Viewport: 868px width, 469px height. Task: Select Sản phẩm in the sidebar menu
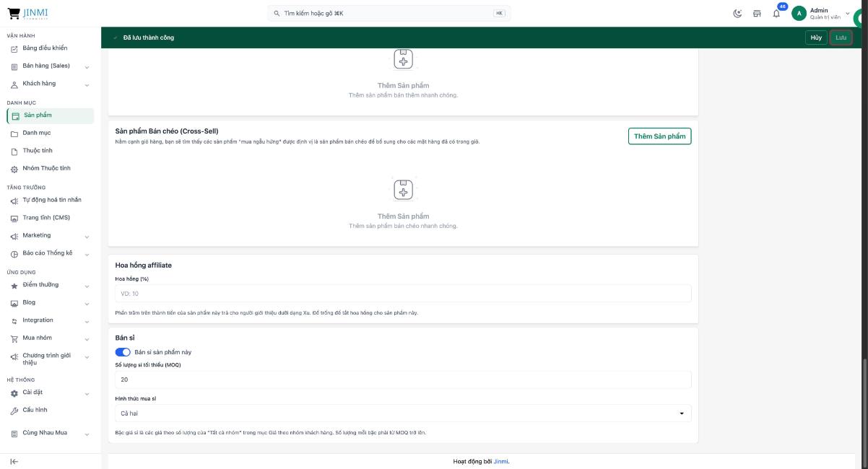coord(51,115)
